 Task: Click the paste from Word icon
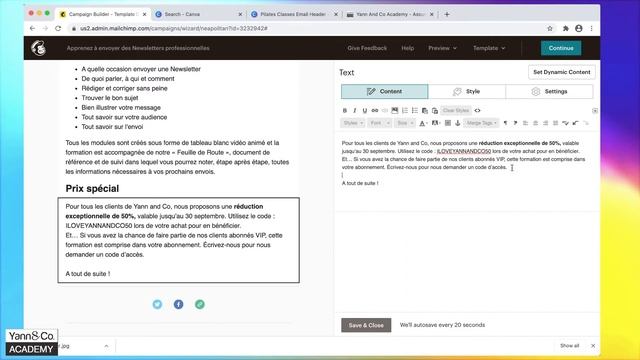click(435, 111)
